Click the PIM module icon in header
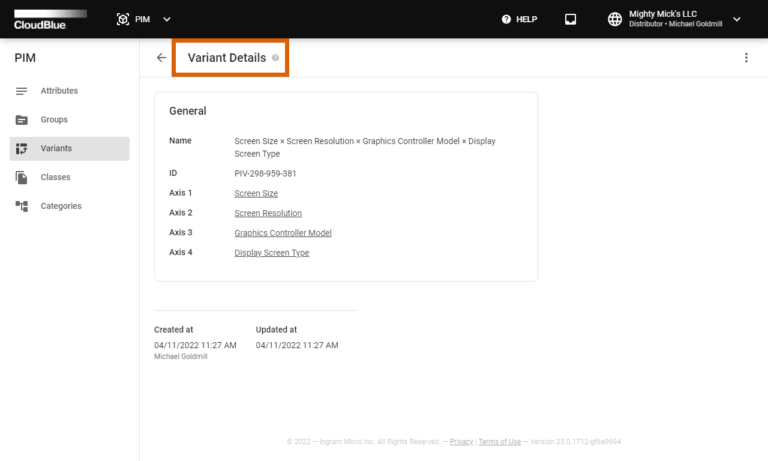Viewport: 768px width, 461px height. (122, 19)
